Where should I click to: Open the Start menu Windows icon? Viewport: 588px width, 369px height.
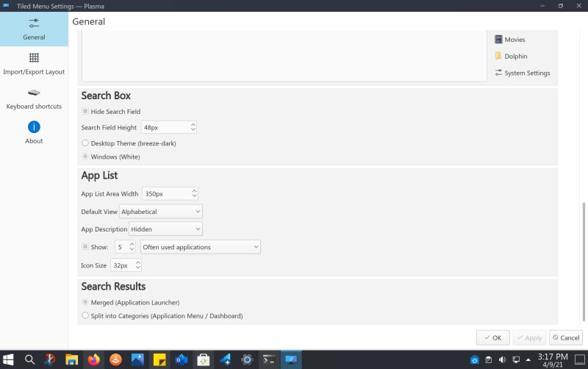click(x=8, y=359)
